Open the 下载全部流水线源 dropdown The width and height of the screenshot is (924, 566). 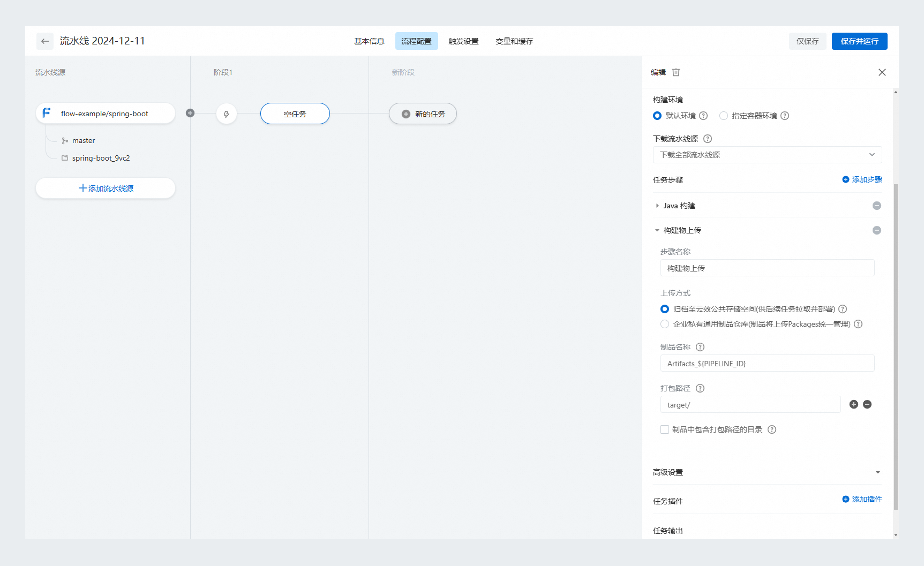767,155
